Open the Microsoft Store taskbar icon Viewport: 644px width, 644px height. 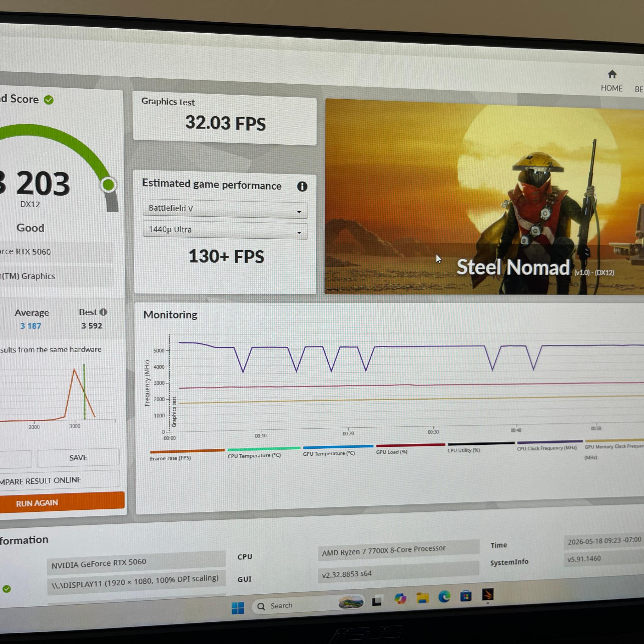[466, 596]
